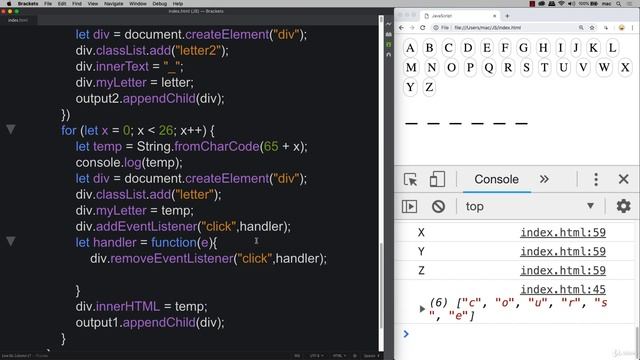Open the Window menu

[x=138, y=4]
